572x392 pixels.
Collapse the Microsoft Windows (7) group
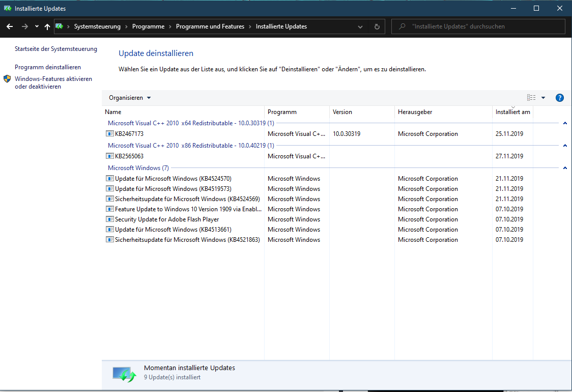coord(565,168)
